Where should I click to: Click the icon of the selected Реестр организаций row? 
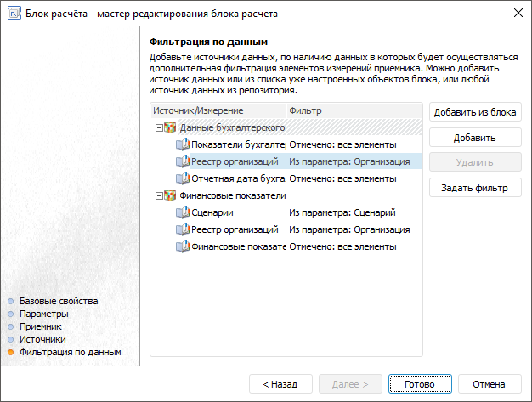[x=183, y=161]
